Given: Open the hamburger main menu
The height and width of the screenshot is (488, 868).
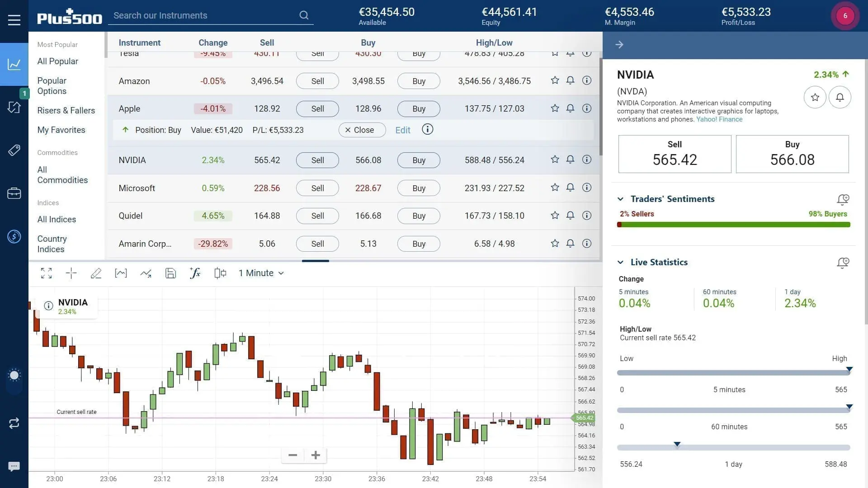Looking at the screenshot, I should [x=14, y=20].
